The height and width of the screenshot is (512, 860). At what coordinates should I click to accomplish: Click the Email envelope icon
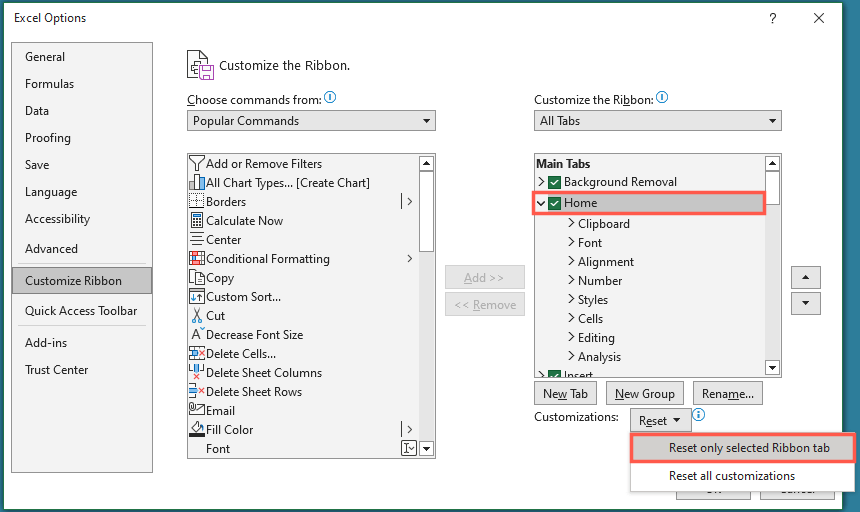tap(197, 410)
